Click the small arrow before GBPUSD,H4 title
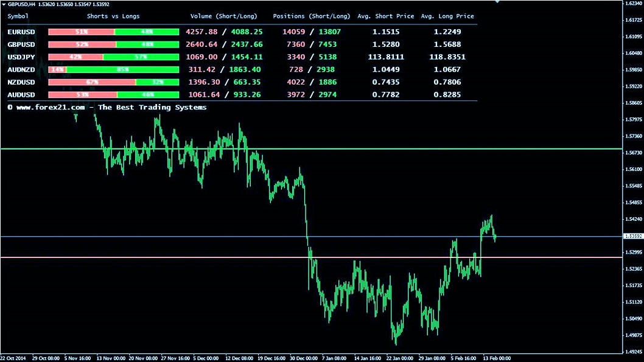The image size is (644, 362). [x=4, y=4]
